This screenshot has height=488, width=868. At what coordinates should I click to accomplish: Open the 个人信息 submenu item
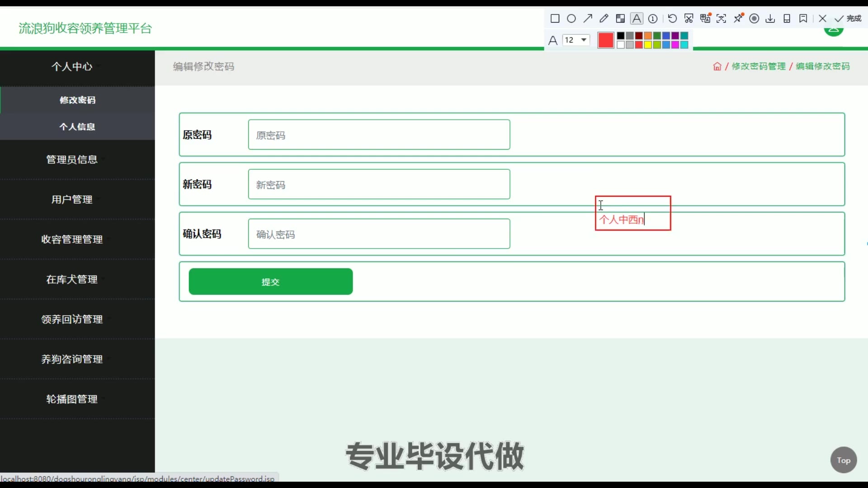click(77, 127)
